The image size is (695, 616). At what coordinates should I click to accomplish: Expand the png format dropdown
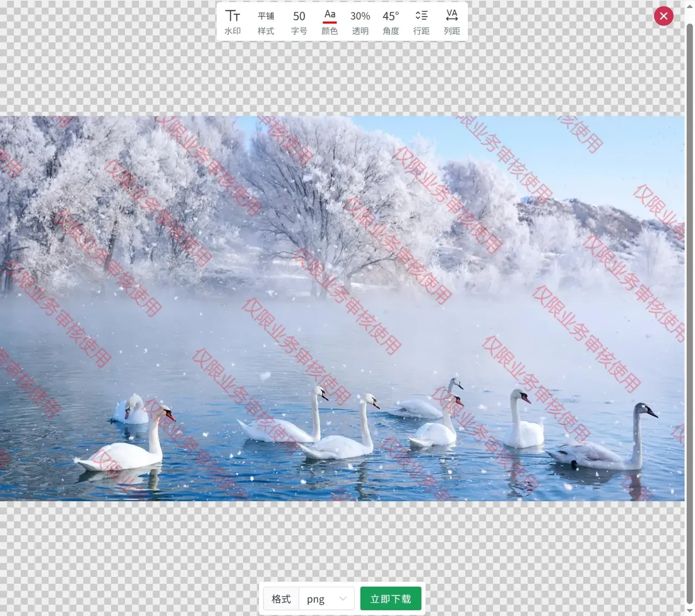coord(326,599)
